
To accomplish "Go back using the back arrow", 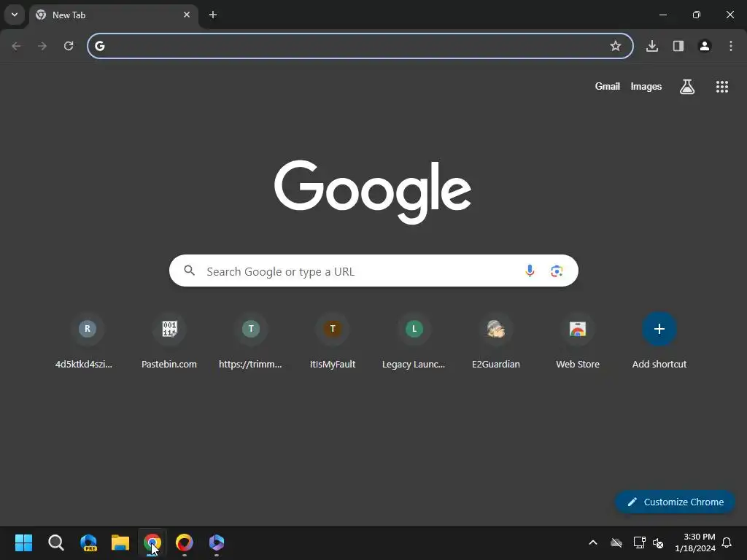I will (16, 46).
